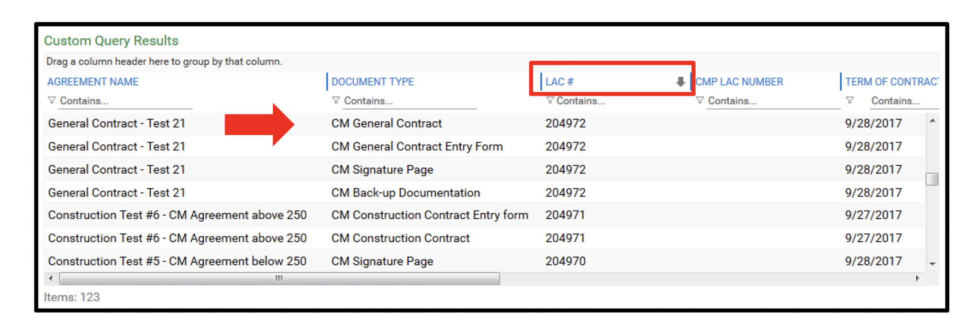Image resolution: width=980 pixels, height=334 pixels.
Task: Sort by AGREEMENT NAME column header
Action: 93,82
